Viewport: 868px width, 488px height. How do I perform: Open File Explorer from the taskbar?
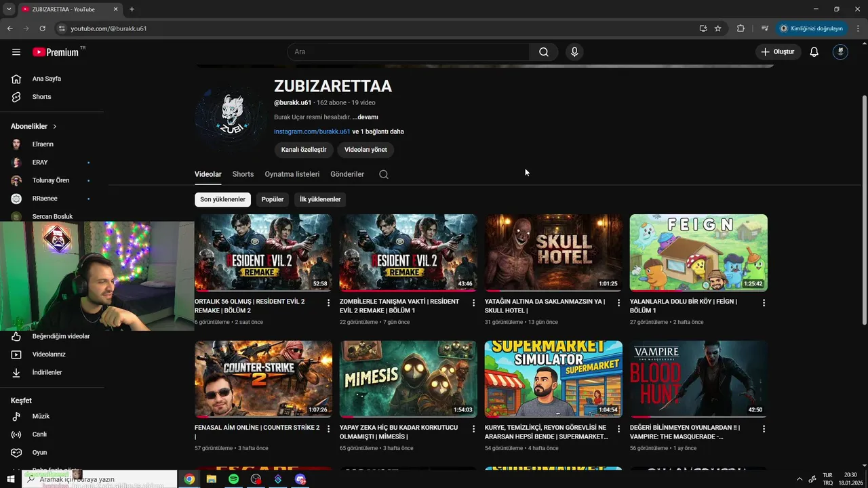212,479
